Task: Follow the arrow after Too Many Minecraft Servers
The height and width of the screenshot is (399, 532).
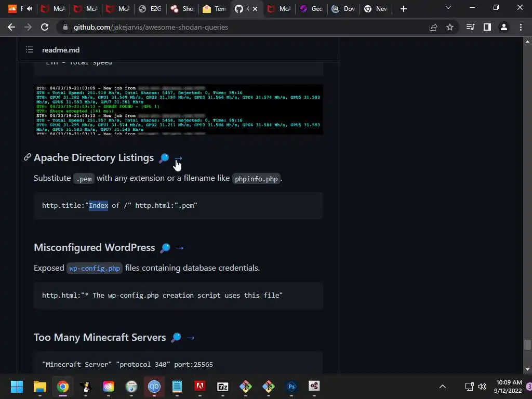Action: coord(191,338)
